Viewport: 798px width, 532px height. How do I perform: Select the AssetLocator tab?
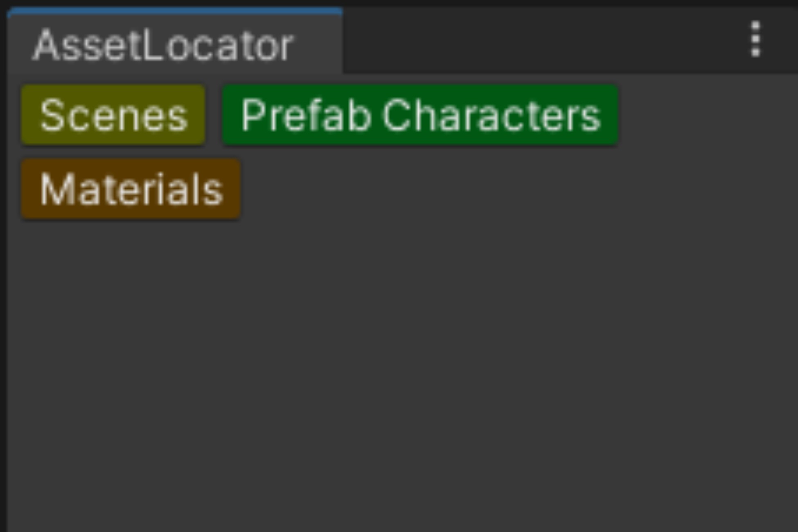pos(164,45)
